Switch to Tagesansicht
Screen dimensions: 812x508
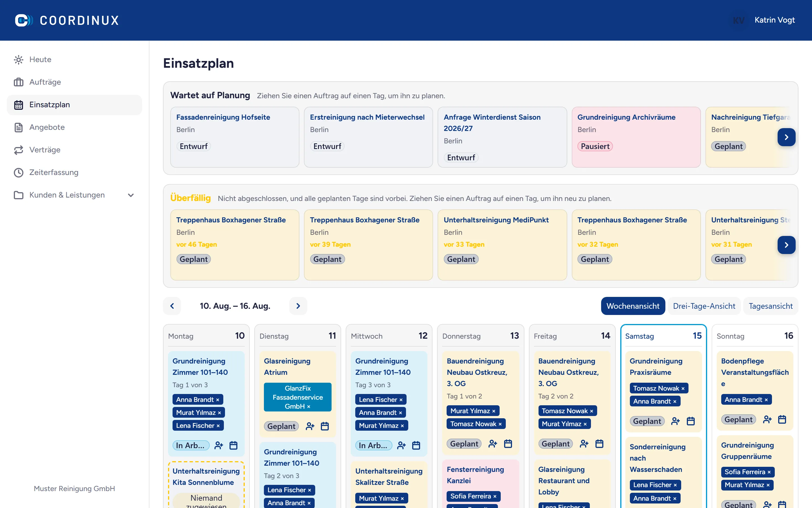point(771,306)
